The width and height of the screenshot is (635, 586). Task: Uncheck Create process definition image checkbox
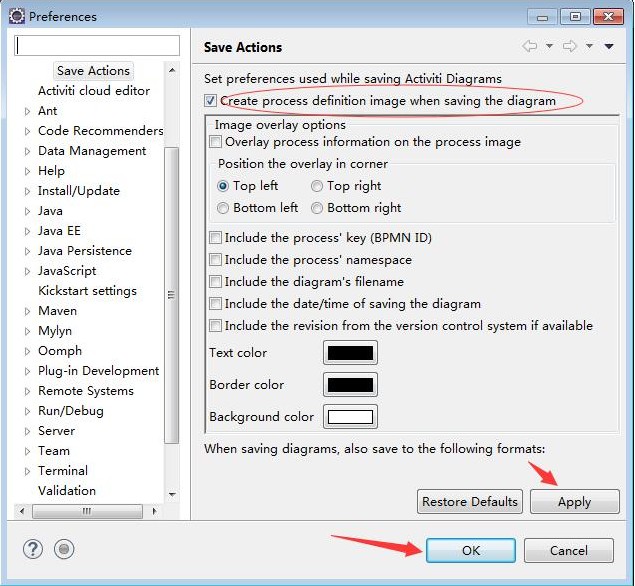click(x=210, y=101)
